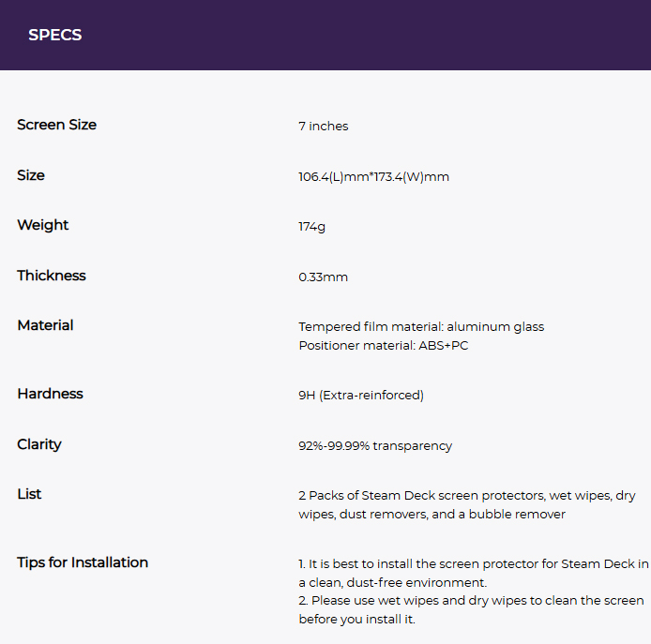
Task: Click the Material label
Action: pyautogui.click(x=45, y=325)
